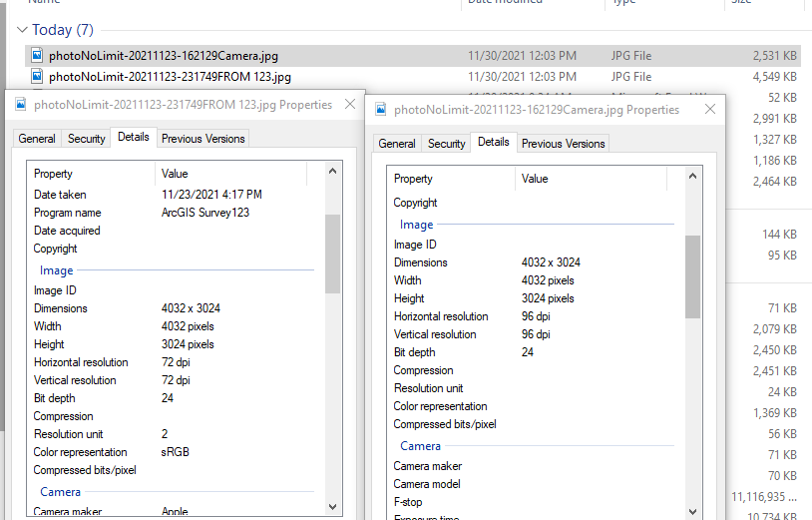
Task: Click scrollbar thumb in FROM 123.jpg details list
Action: click(x=332, y=254)
